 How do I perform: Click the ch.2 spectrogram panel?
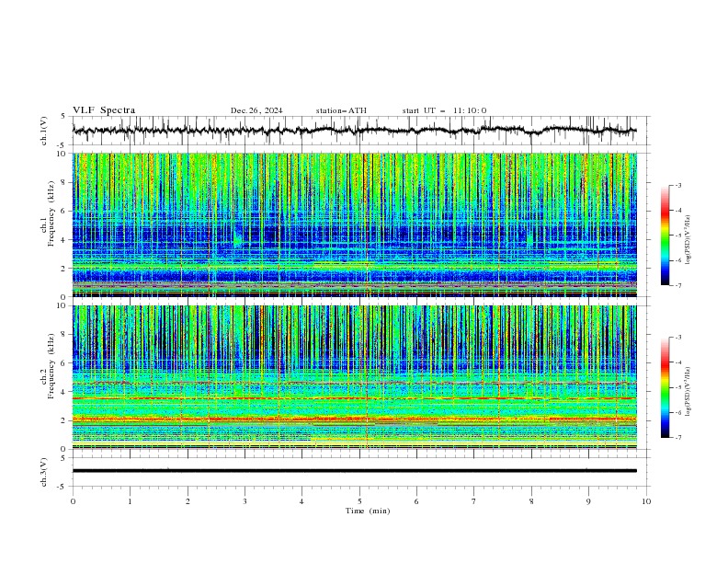[x=354, y=377]
